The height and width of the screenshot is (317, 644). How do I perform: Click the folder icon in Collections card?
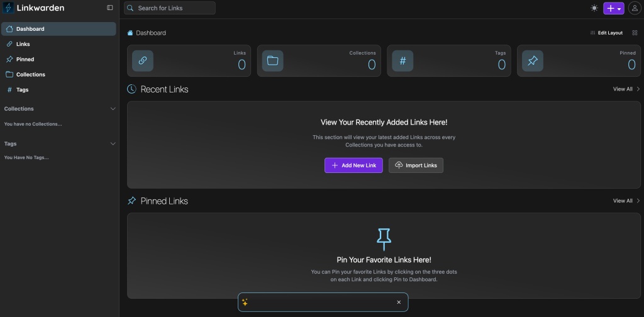[x=272, y=60]
